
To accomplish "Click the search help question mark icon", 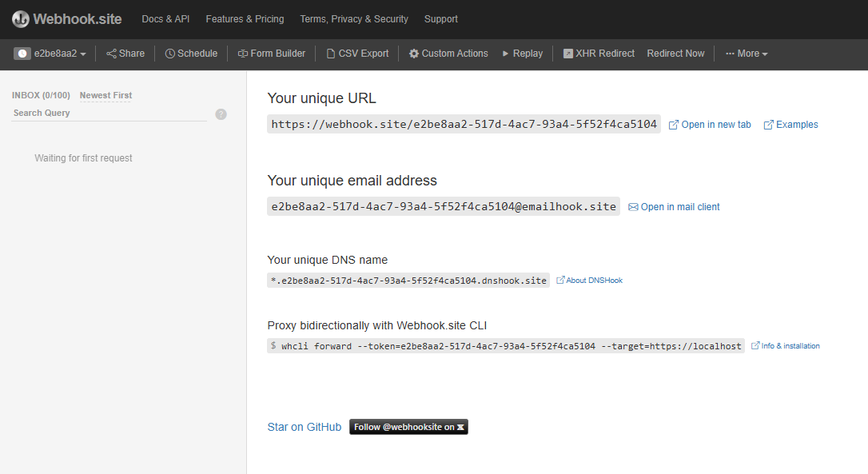I will [x=221, y=114].
